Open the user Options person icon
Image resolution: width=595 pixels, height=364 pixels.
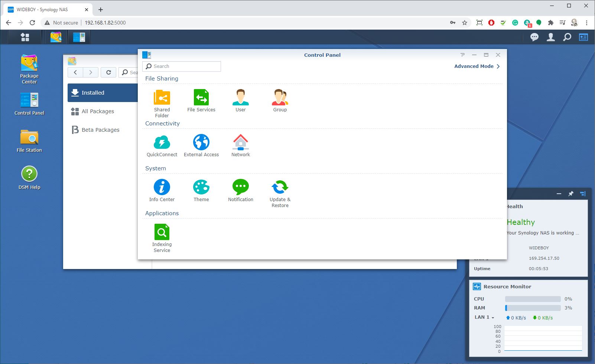coord(551,37)
